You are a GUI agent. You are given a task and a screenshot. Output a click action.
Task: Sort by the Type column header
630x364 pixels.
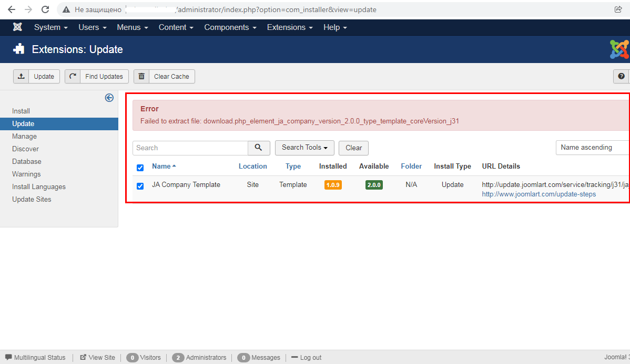click(293, 166)
